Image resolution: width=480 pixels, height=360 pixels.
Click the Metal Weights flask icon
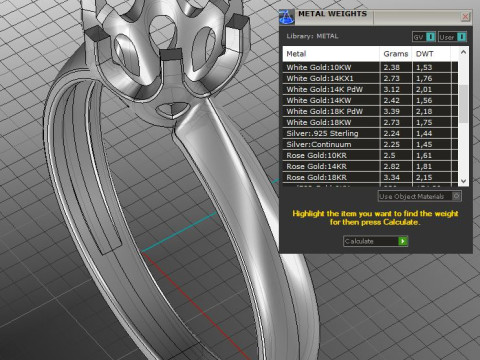[287, 17]
